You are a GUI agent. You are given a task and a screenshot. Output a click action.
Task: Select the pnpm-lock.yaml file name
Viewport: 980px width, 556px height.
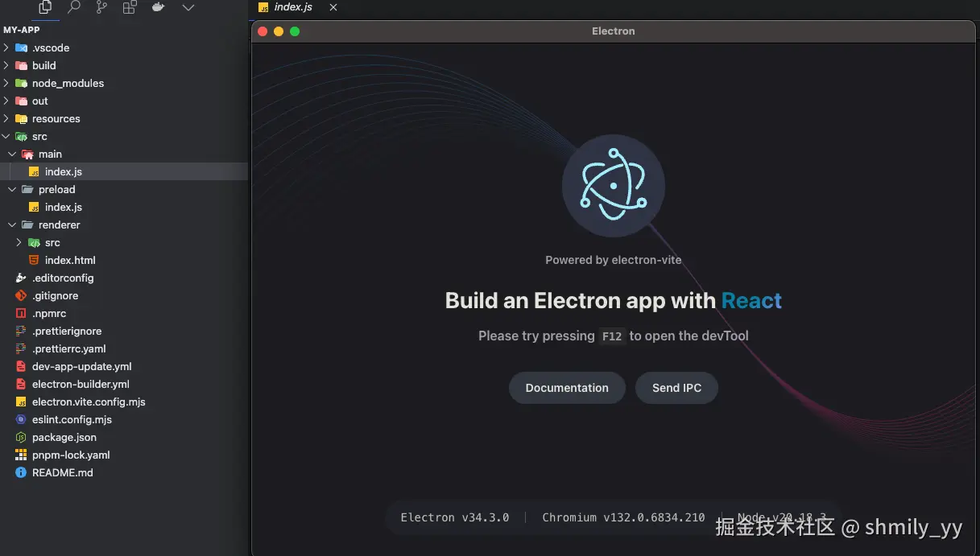pyautogui.click(x=71, y=455)
